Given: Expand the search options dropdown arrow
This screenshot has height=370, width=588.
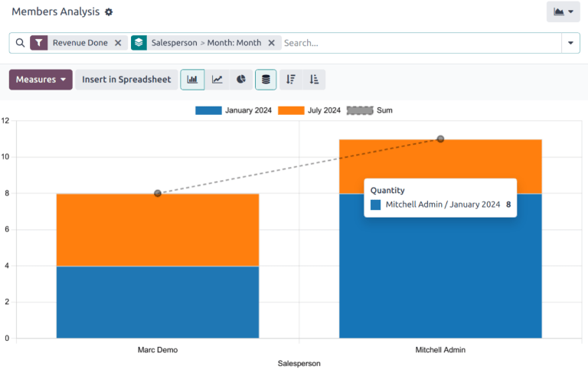Looking at the screenshot, I should pos(570,44).
